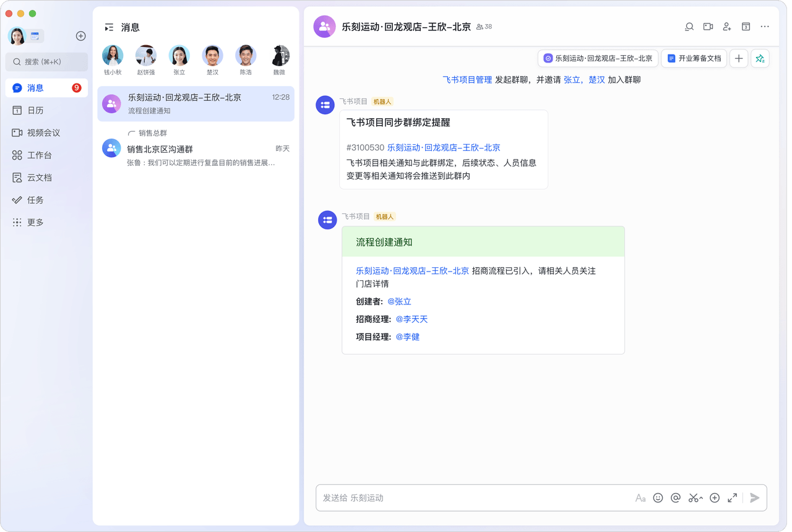Open chat with 楚汉 avatar
Viewport: 792px width, 532px height.
(212, 55)
